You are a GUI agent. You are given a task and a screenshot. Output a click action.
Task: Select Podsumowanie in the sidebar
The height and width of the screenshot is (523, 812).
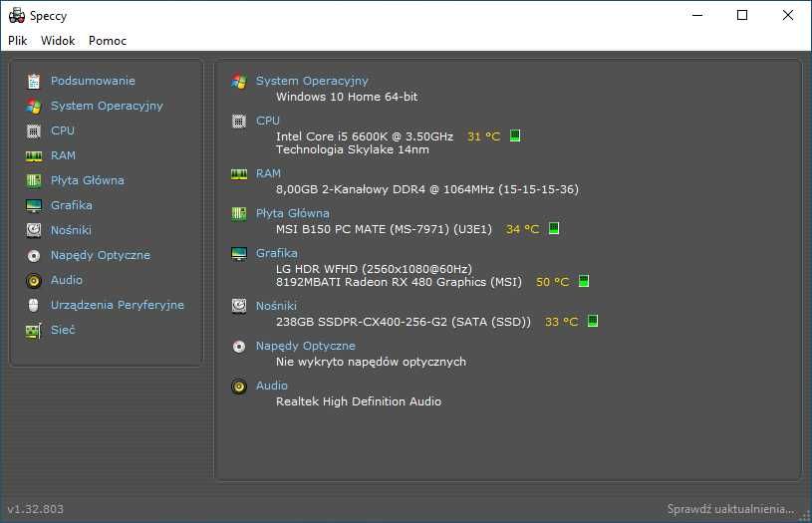[x=93, y=81]
